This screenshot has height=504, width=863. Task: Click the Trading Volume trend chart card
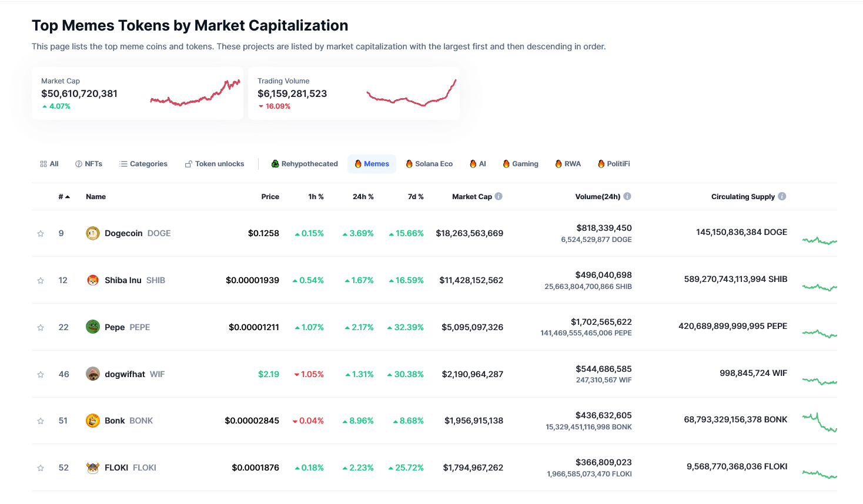tap(354, 93)
